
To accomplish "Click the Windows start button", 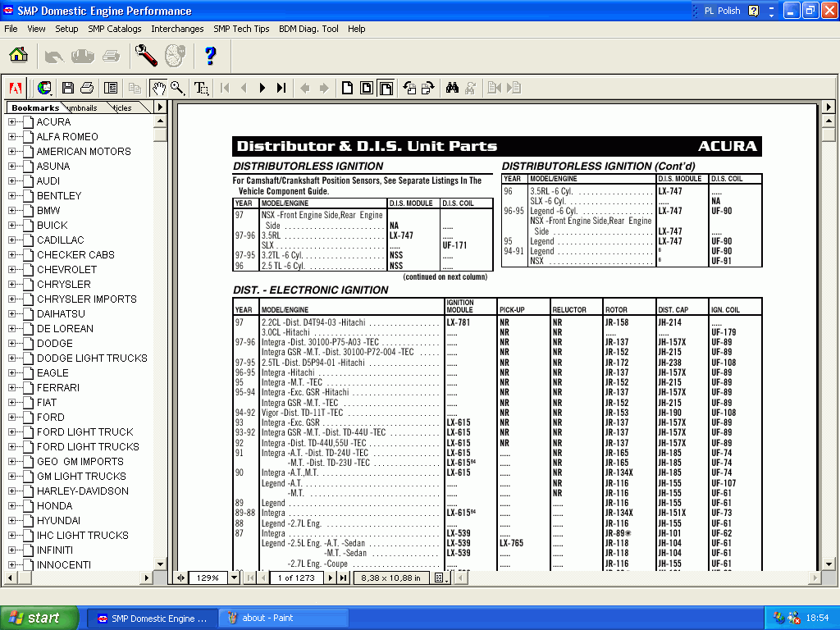I will pos(39,618).
